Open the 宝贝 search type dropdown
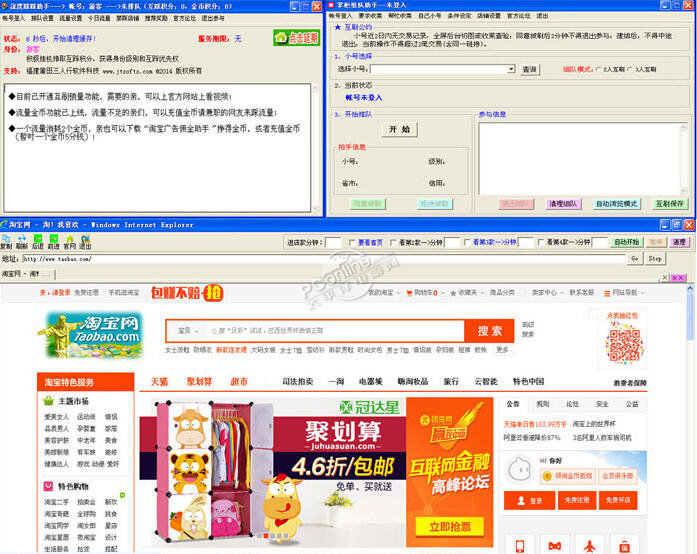 (188, 331)
